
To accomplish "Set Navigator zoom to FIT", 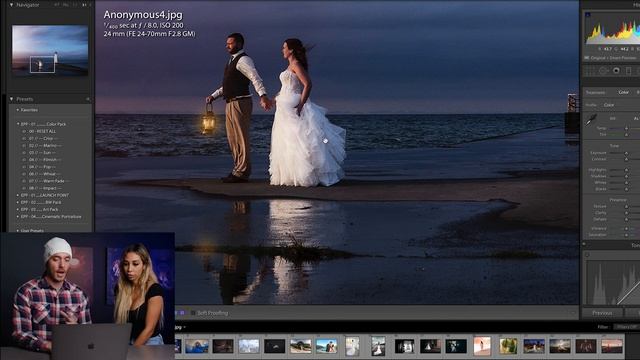I will 57,5.
